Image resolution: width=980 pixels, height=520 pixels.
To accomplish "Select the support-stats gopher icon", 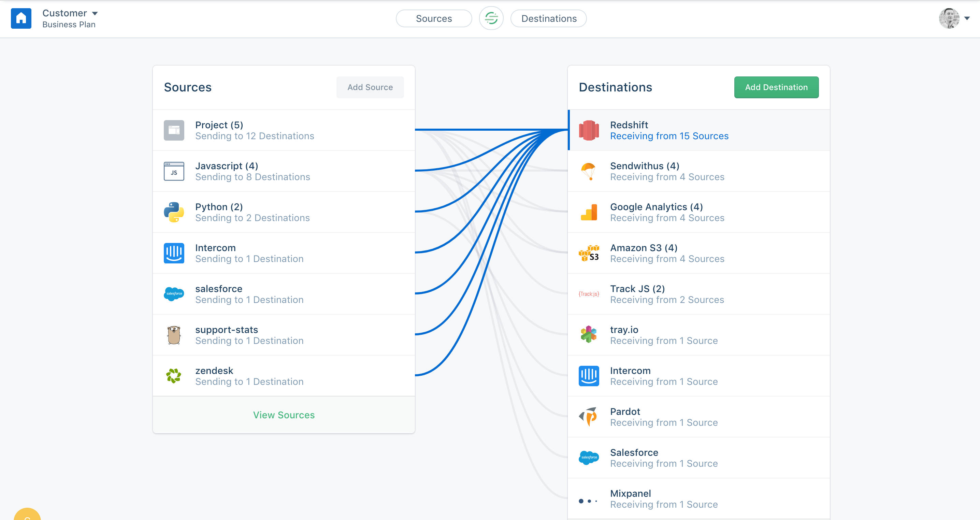I will point(174,335).
